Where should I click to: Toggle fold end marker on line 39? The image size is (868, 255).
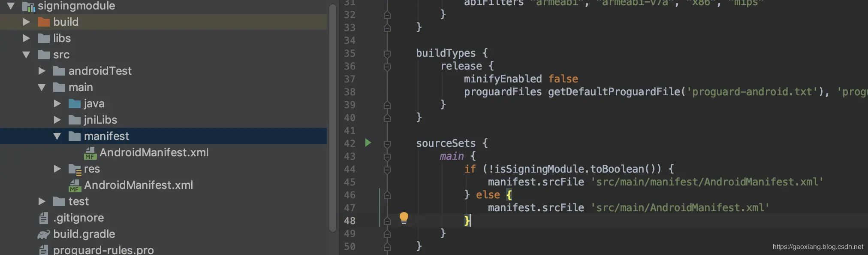(x=387, y=105)
